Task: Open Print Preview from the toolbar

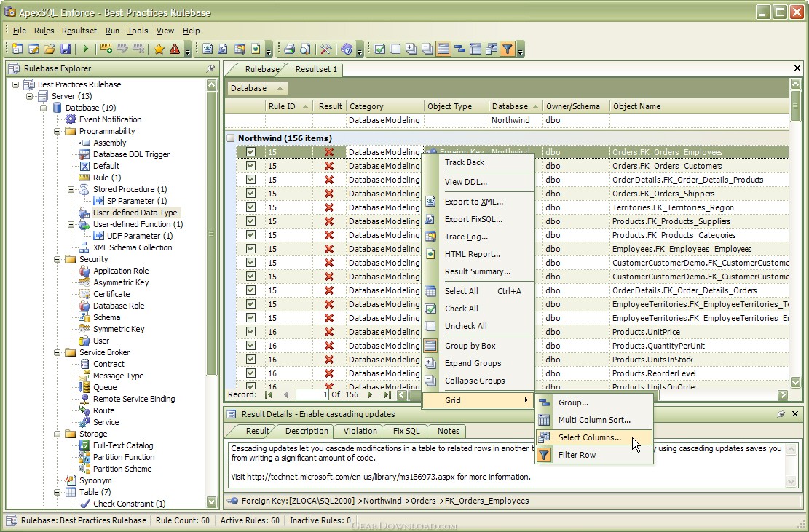Action: [x=305, y=49]
